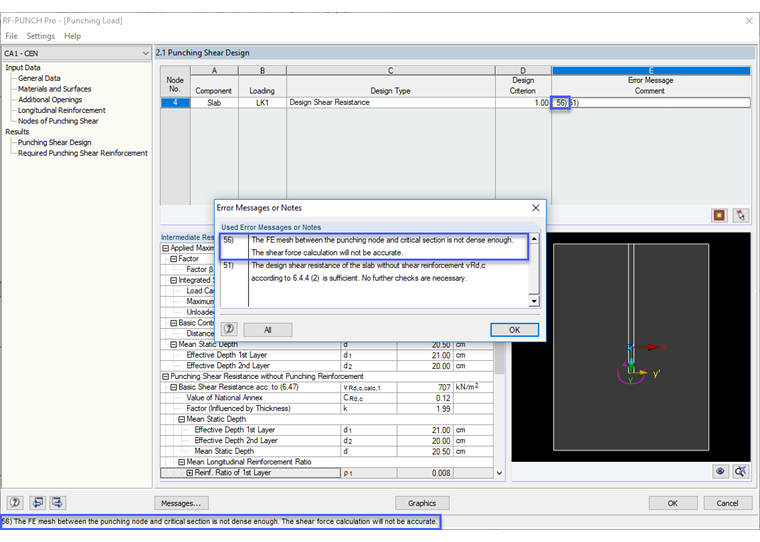Go to the next module window icon

click(x=57, y=502)
